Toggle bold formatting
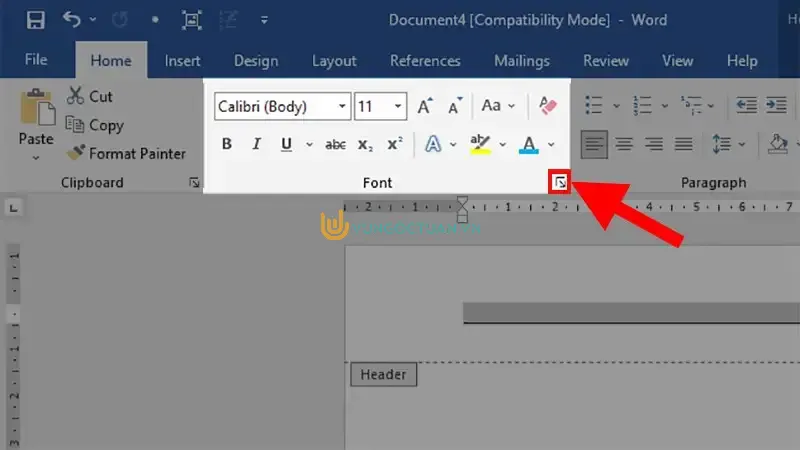 (227, 144)
